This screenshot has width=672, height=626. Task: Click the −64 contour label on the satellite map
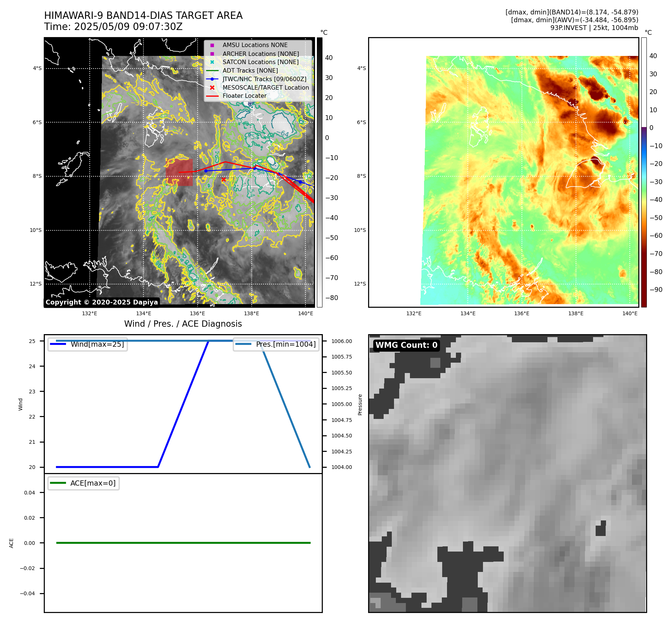[x=283, y=133]
